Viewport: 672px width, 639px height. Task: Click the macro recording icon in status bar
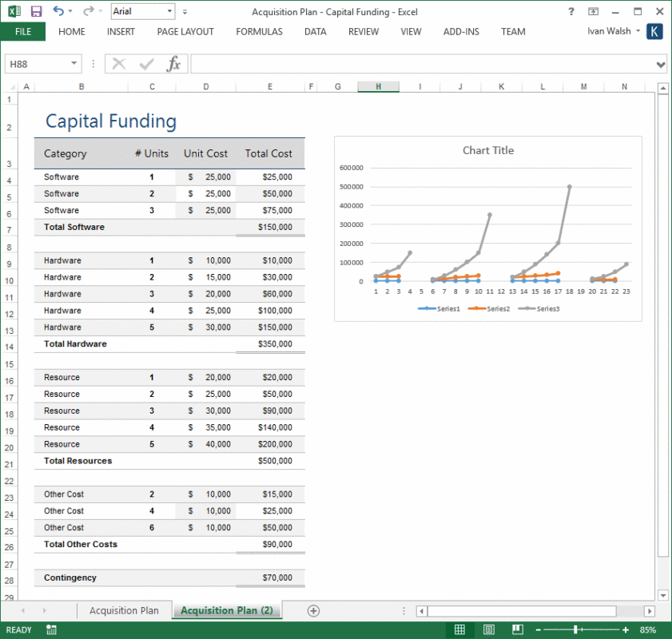51,629
